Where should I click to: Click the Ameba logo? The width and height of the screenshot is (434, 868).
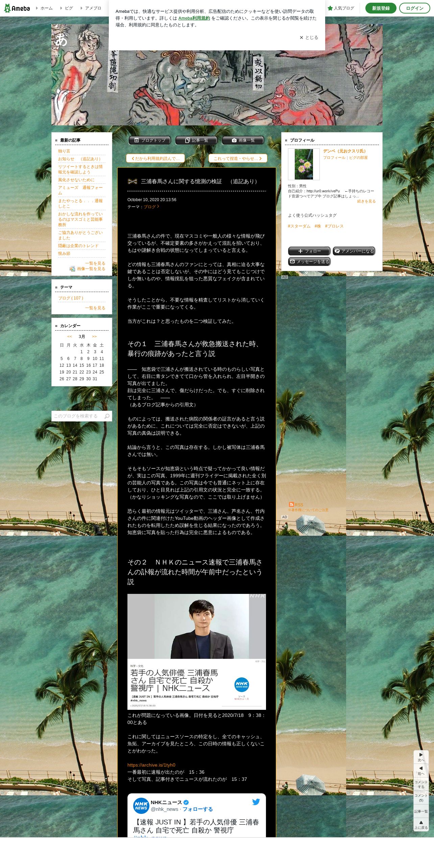[x=17, y=8]
